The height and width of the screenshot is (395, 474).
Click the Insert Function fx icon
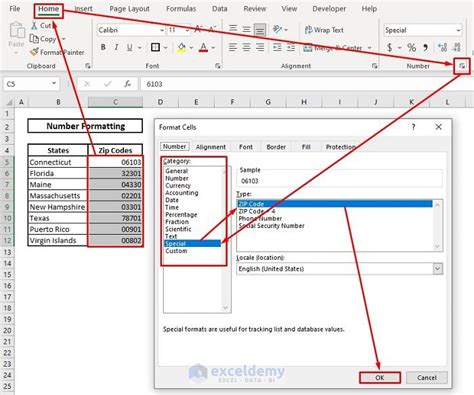(127, 84)
